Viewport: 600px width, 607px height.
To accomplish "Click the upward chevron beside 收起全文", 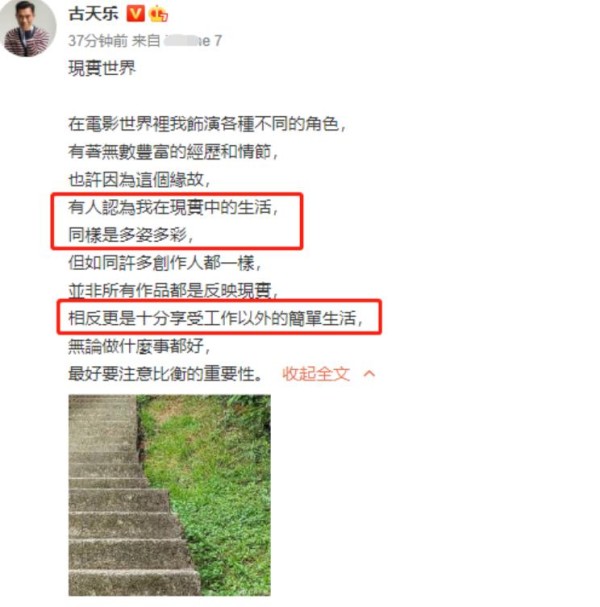I will 369,374.
